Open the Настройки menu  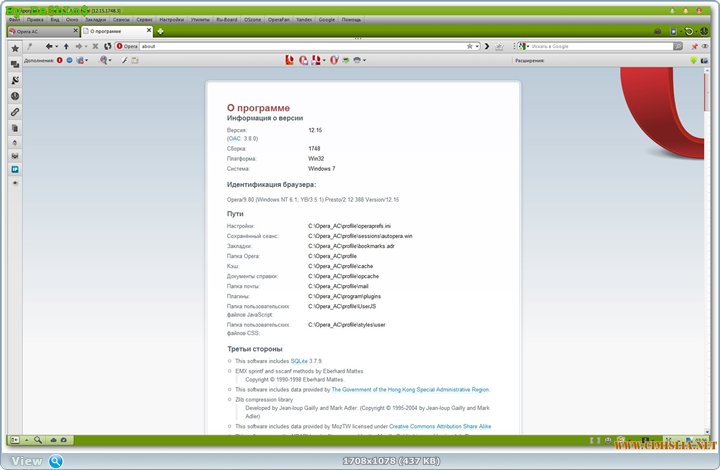(x=171, y=20)
